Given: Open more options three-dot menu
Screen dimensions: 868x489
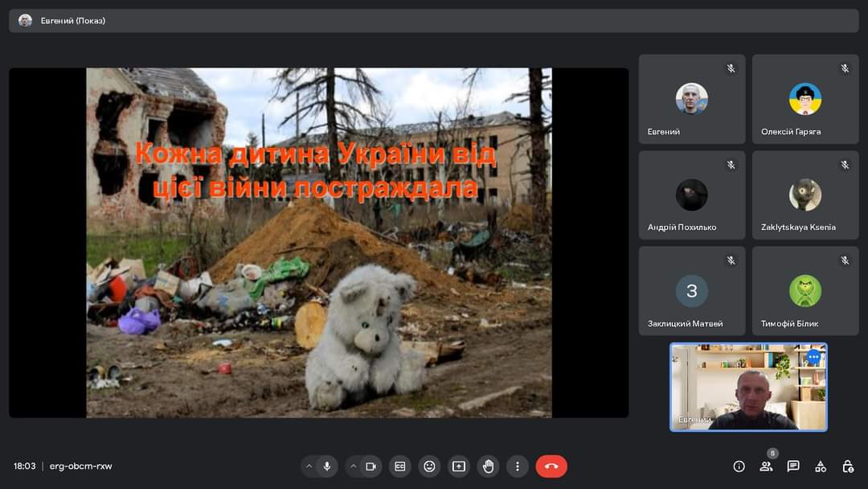Looking at the screenshot, I should coord(518,466).
